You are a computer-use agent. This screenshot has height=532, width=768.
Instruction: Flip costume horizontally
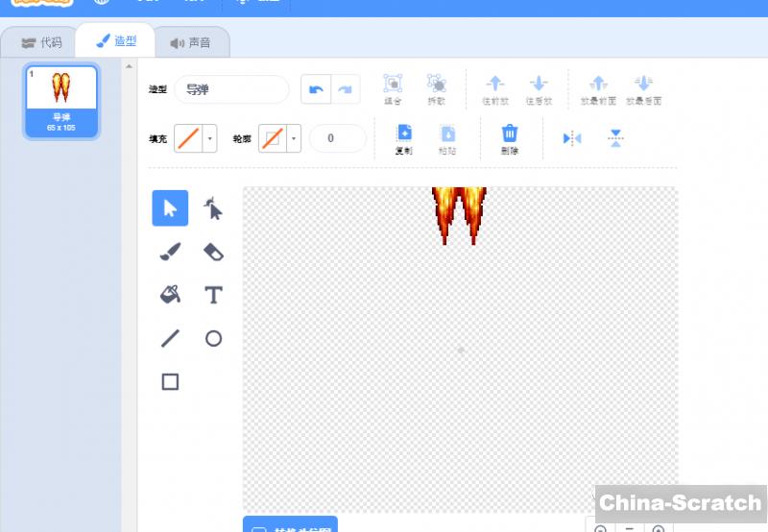[572, 138]
